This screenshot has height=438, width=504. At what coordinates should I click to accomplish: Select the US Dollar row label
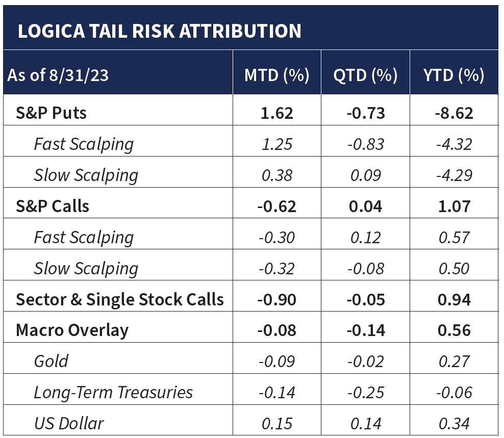[x=69, y=424]
